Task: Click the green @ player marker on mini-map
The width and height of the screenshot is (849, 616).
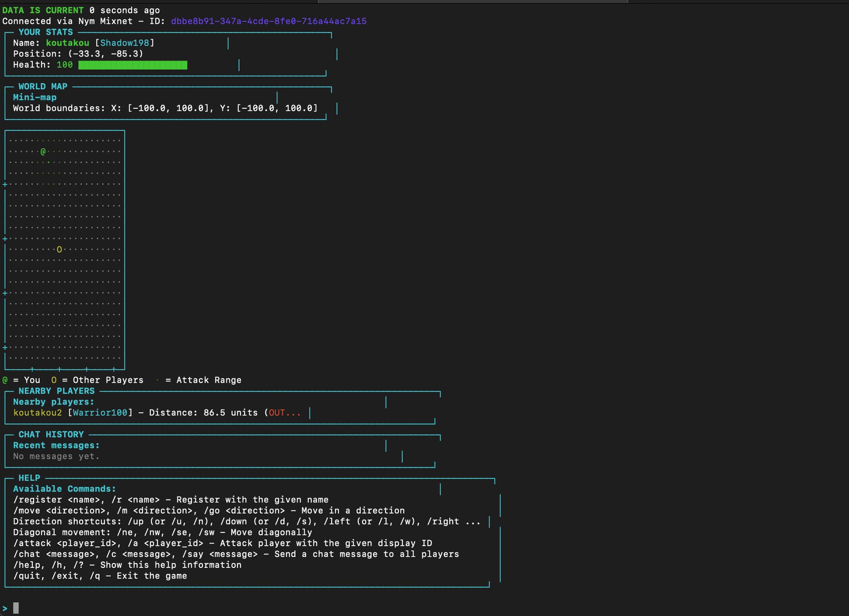Action: 43,152
